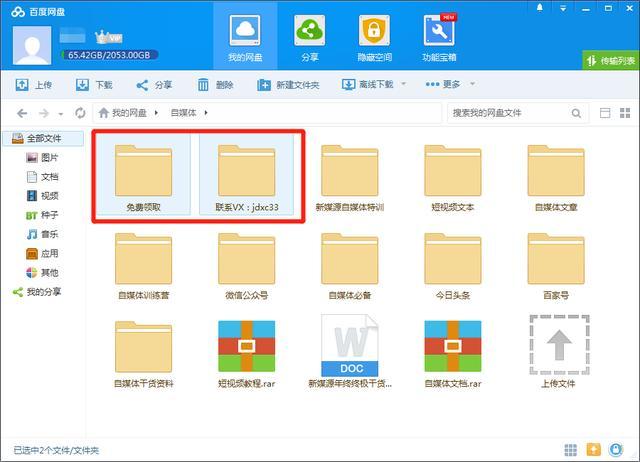
Task: Open the title bar dropdown menu
Action: (563, 8)
